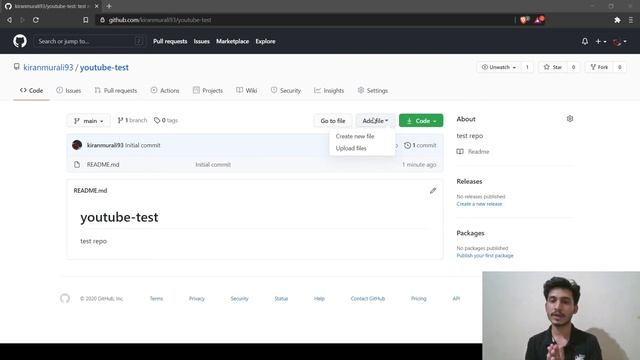The image size is (640, 360).
Task: Switch to the repository Issues tab
Action: [69, 90]
